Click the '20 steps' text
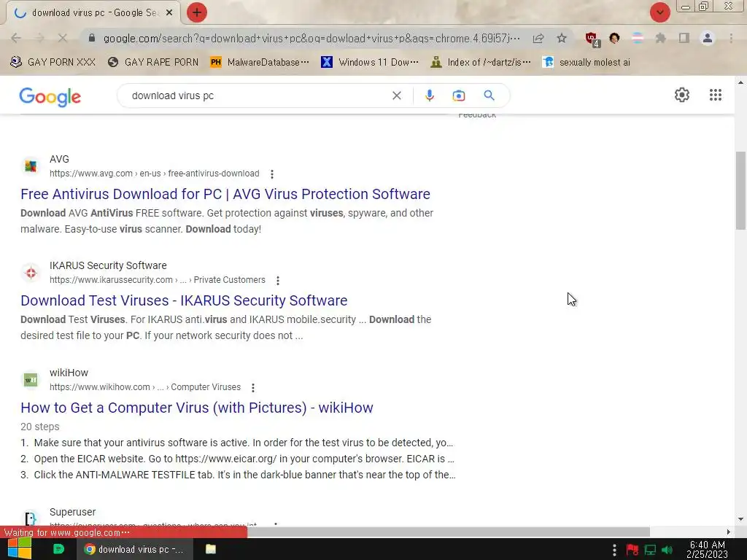The width and height of the screenshot is (747, 560). [x=40, y=427]
